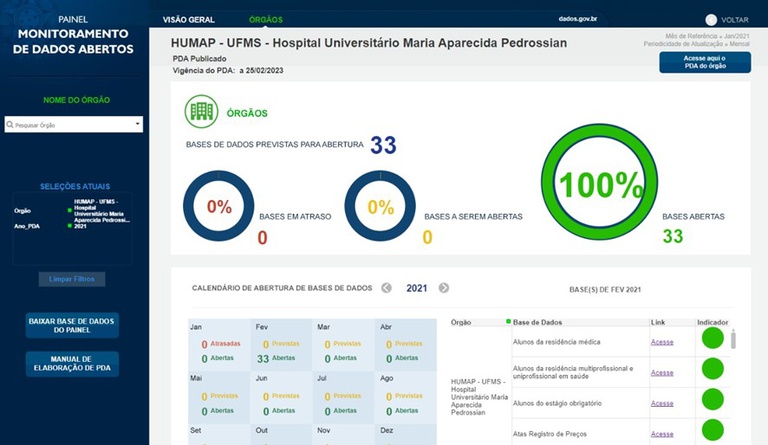Click green indicator for Atas Registro de Preços
This screenshot has width=768, height=445.
712,431
